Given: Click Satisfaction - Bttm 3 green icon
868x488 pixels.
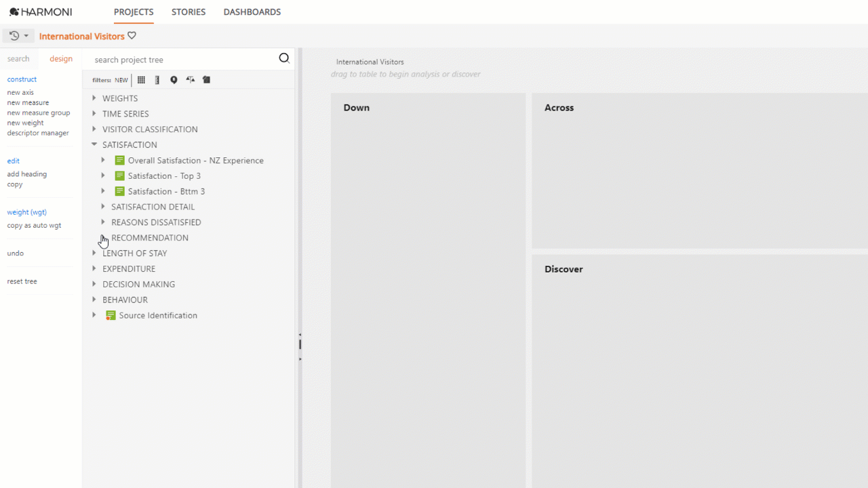Looking at the screenshot, I should pos(119,192).
